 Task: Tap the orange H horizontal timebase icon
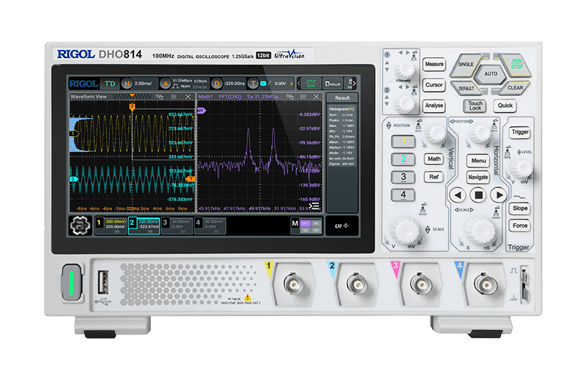(x=127, y=84)
